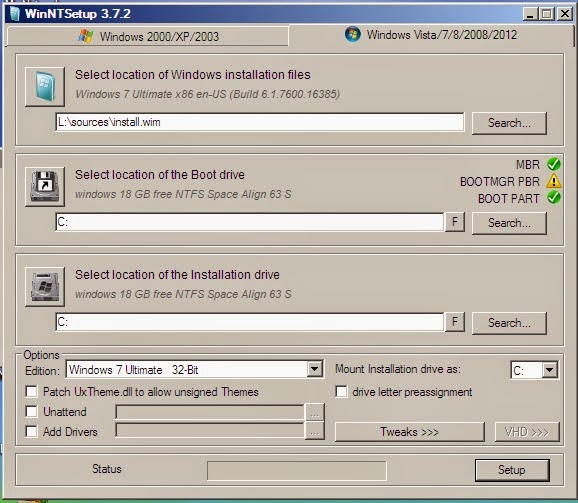Click the BOOT PART green checkmark icon
Viewport: 578px width, 503px height.
tap(554, 198)
